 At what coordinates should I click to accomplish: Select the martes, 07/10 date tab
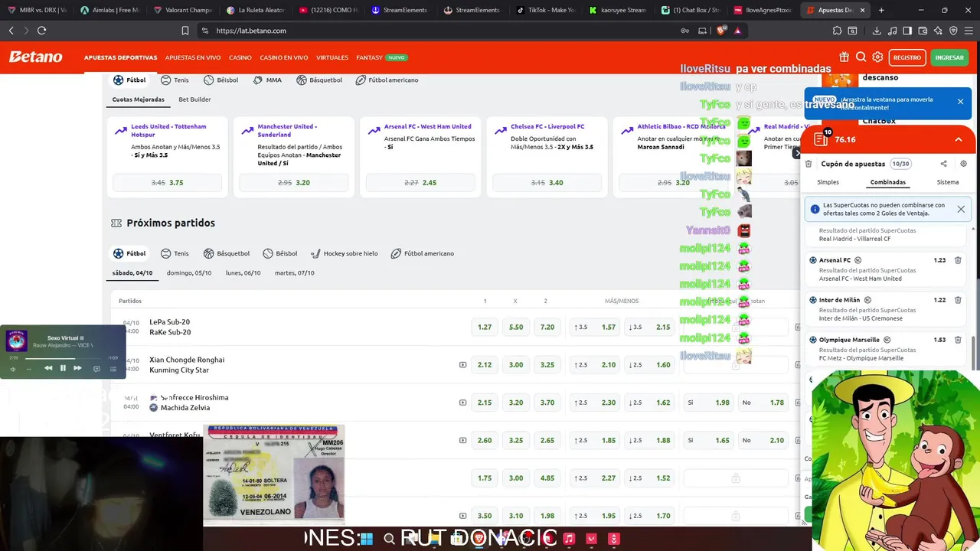(x=295, y=273)
